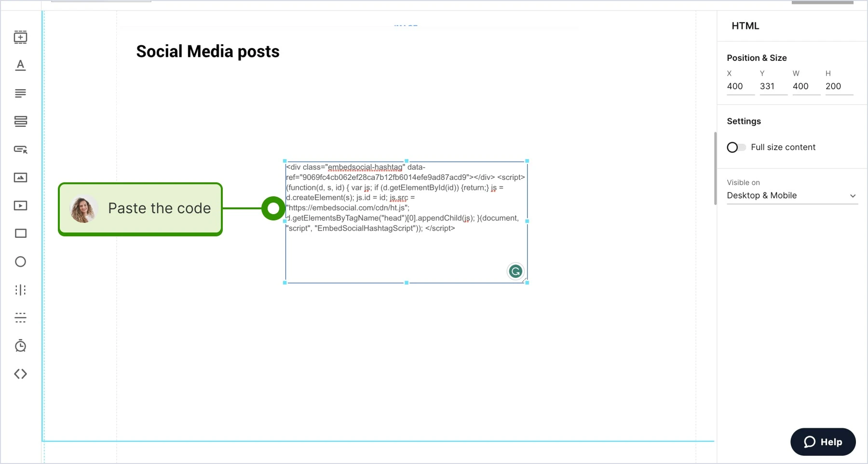The height and width of the screenshot is (464, 868).
Task: Select the Circle shape tool
Action: [20, 261]
